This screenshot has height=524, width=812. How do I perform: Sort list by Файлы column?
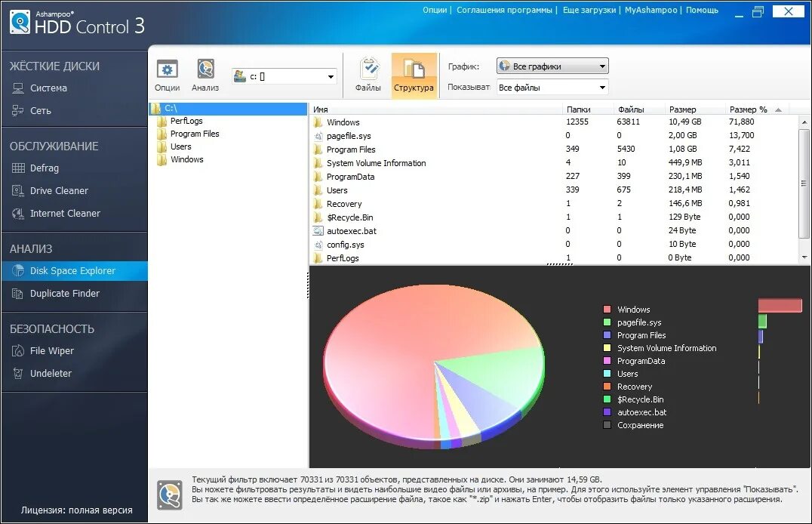[638, 109]
